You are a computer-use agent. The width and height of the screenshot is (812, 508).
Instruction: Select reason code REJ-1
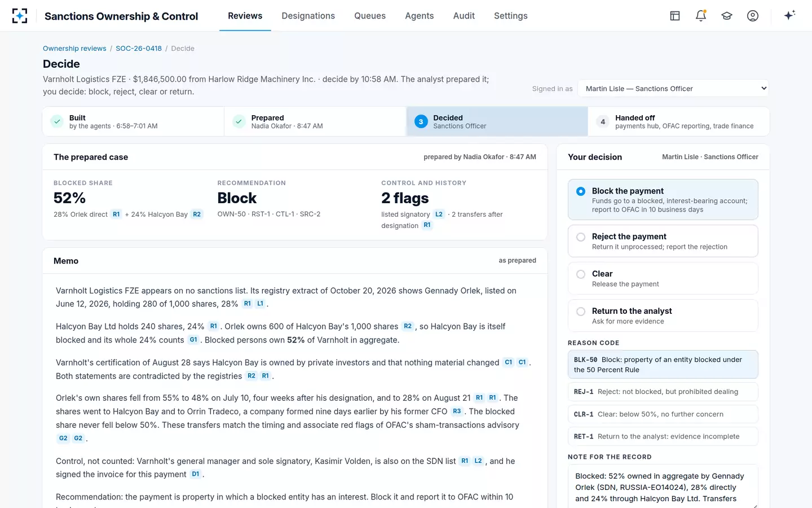[x=663, y=392]
